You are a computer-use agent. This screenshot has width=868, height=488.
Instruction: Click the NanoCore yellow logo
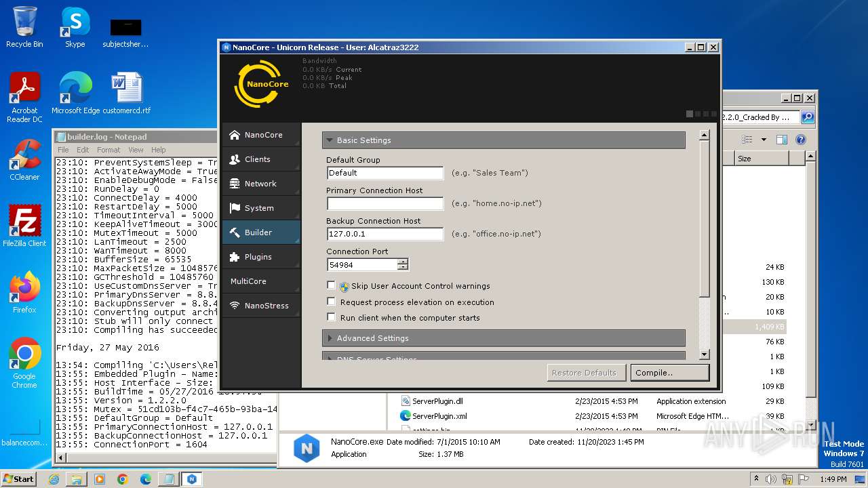click(262, 84)
